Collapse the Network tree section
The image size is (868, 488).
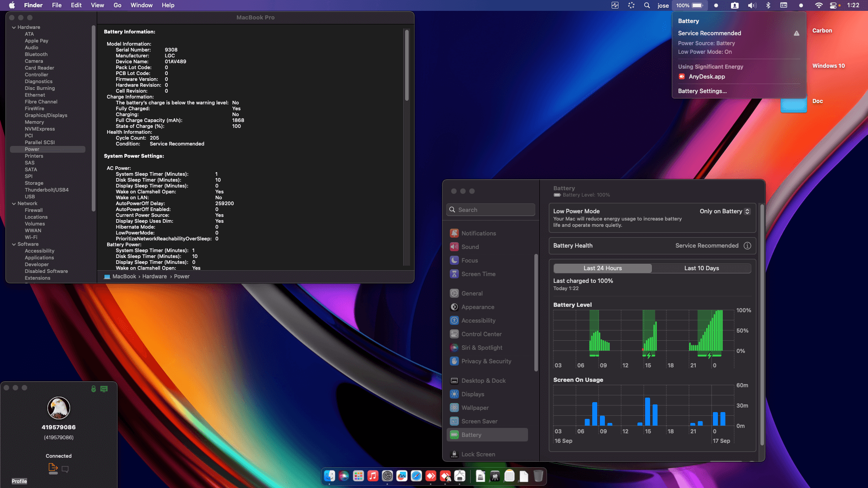pos(14,204)
